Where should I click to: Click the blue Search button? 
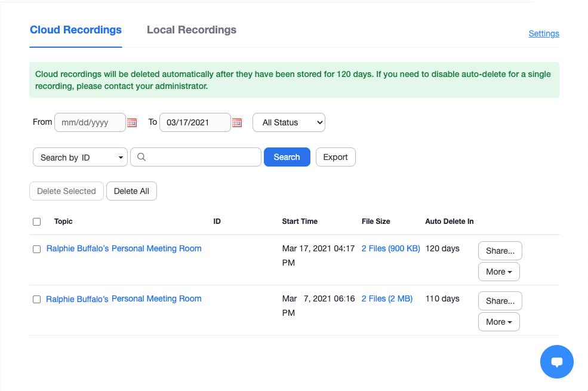click(x=287, y=157)
